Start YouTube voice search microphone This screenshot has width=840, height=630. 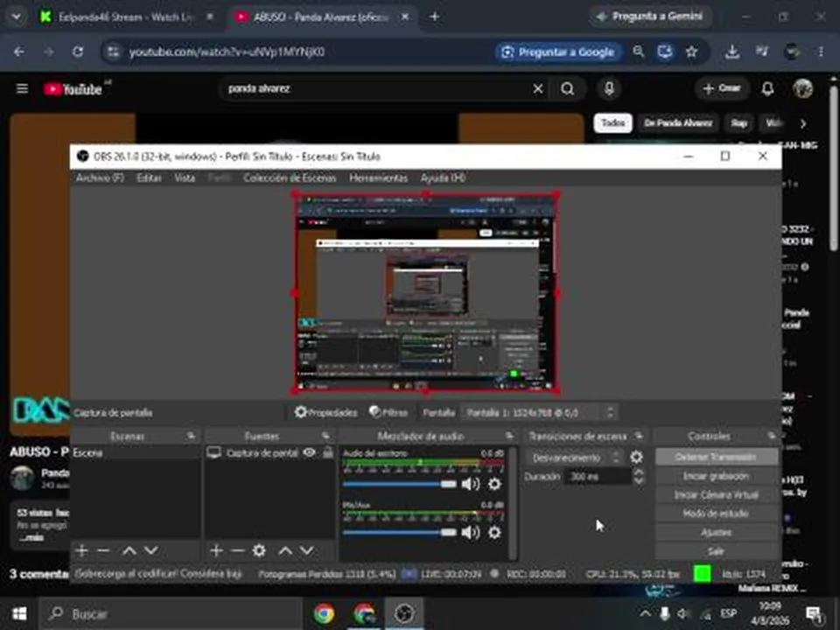pos(609,88)
